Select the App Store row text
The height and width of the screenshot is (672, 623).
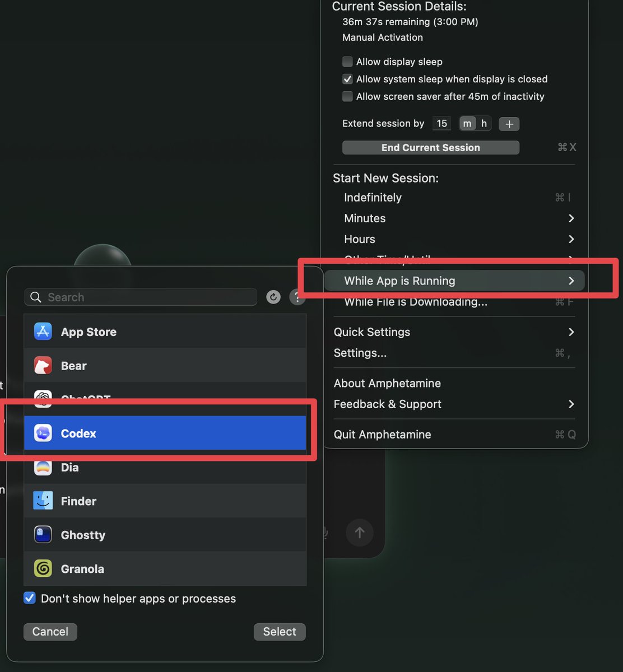pos(89,332)
